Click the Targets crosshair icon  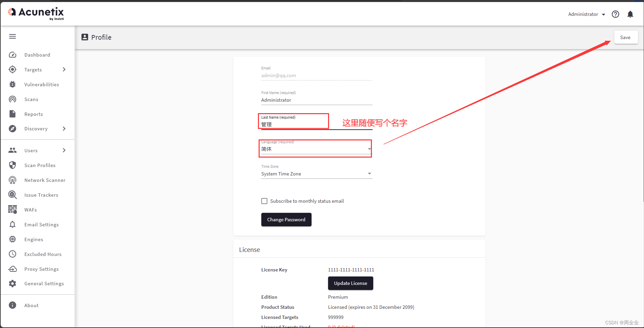[x=12, y=70]
